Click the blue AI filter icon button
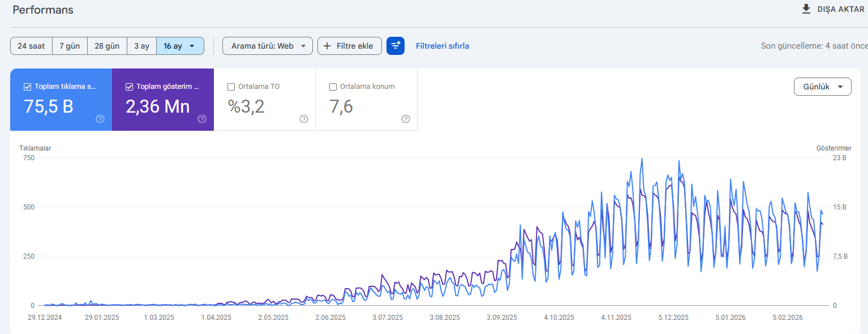This screenshot has height=334, width=868. tap(396, 46)
